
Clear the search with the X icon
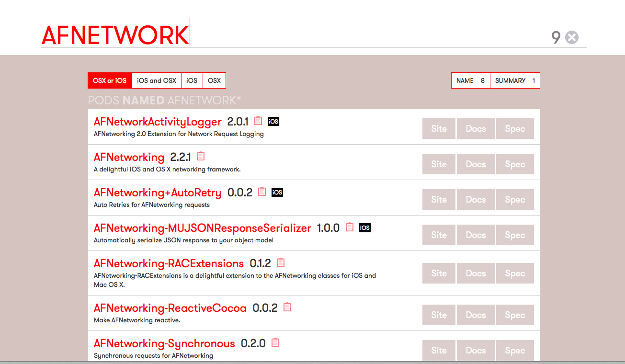pos(572,37)
